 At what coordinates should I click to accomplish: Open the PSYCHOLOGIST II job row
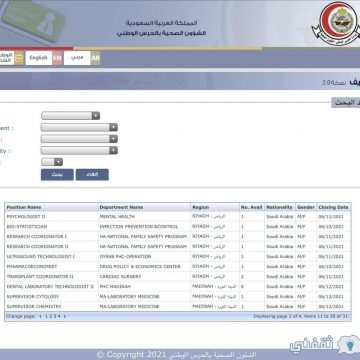tap(178, 216)
